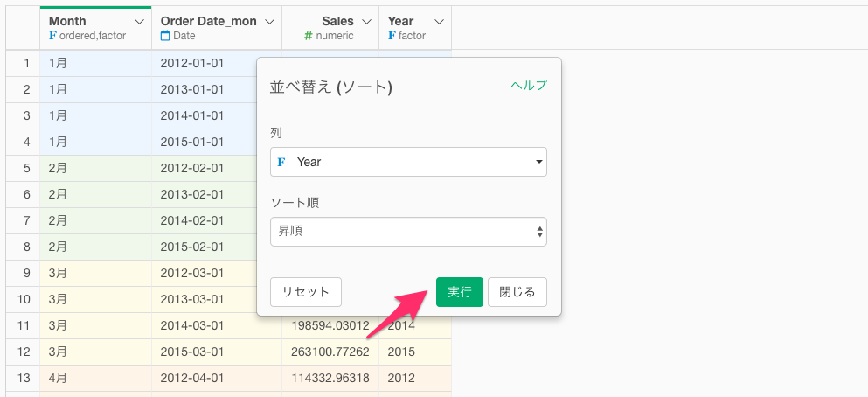
Task: Open the 列 column selector showing Year
Action: pos(408,162)
